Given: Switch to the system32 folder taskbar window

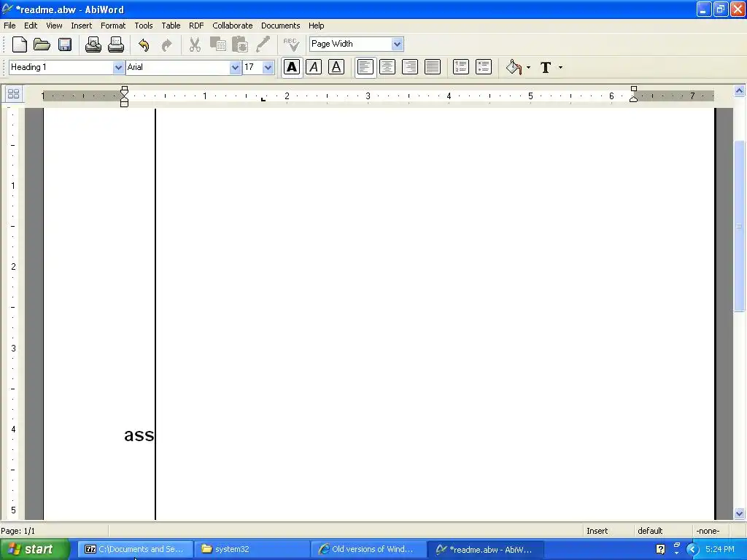Looking at the screenshot, I should (252, 550).
